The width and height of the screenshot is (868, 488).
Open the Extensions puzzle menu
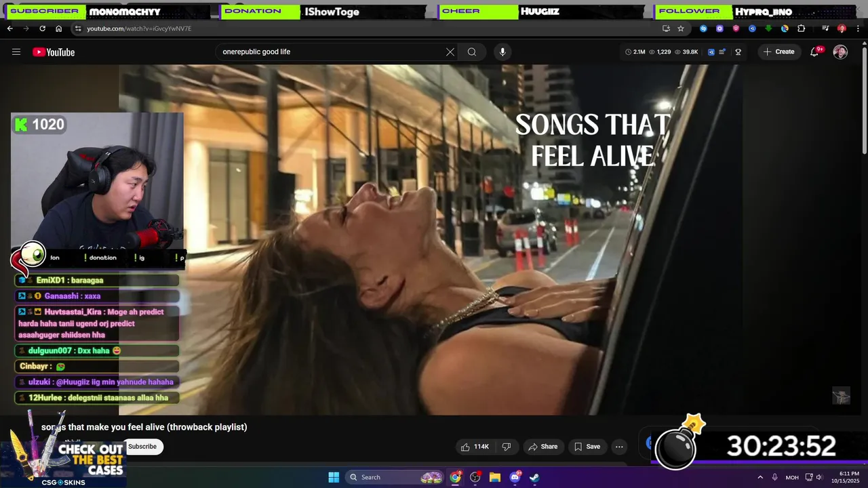click(x=801, y=28)
